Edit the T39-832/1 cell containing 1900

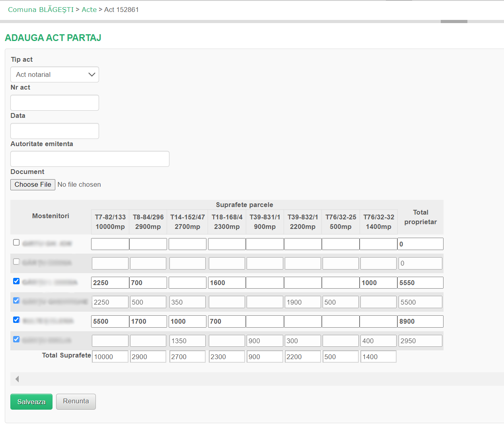[x=303, y=302]
